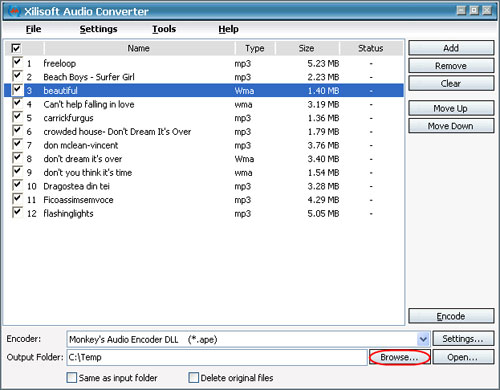The height and width of the screenshot is (390, 500).
Task: Uncheck the Ficoassimsemvoce checkbox
Action: (17, 199)
